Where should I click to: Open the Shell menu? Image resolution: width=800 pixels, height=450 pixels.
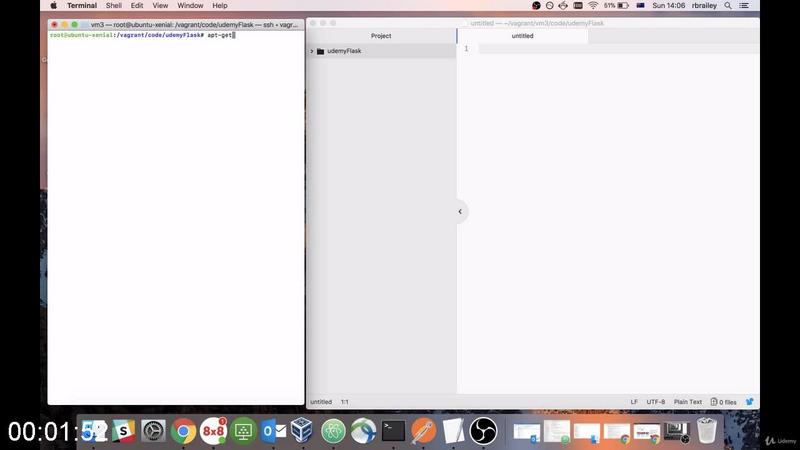[113, 6]
